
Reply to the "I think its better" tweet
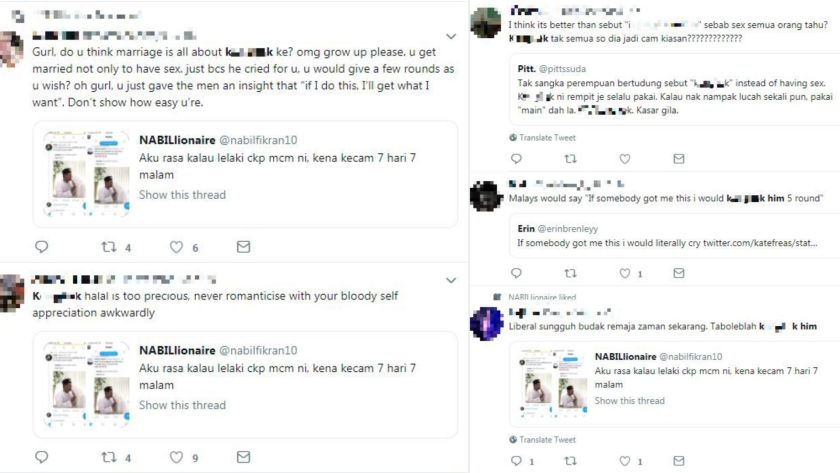coord(515,158)
